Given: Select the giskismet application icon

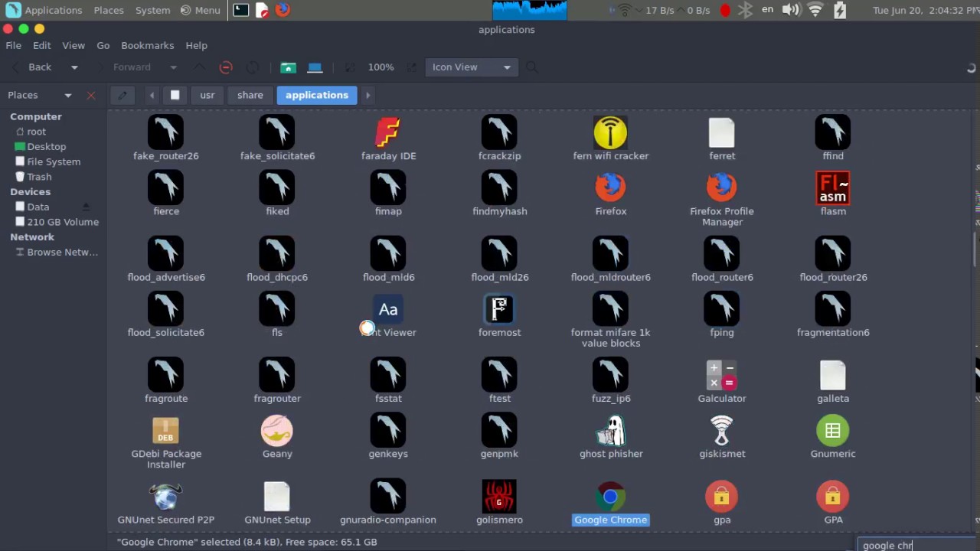Looking at the screenshot, I should tap(721, 431).
